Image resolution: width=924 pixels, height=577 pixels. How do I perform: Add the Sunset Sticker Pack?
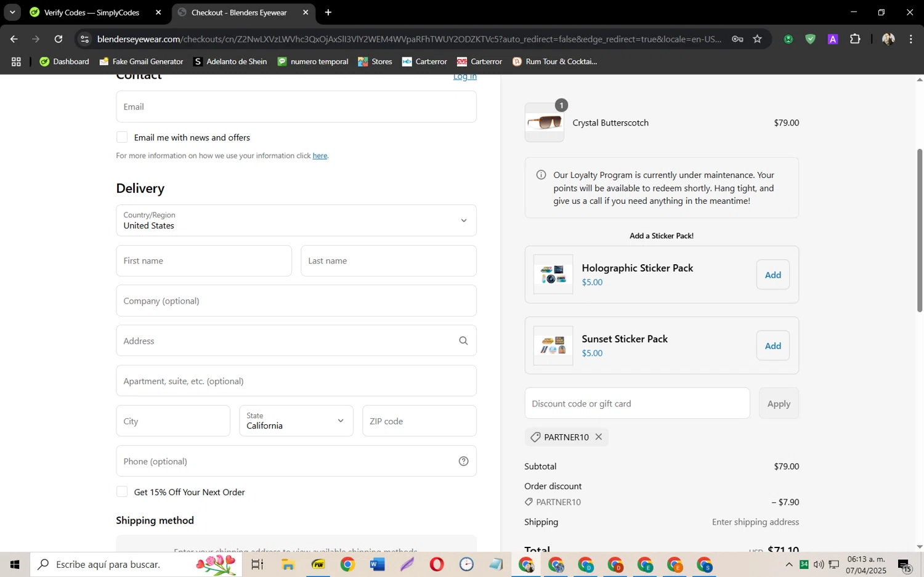tap(773, 345)
